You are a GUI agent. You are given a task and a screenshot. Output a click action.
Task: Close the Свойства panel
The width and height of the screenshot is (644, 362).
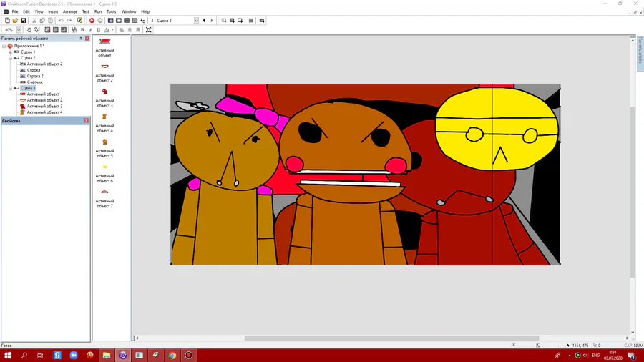tap(87, 121)
